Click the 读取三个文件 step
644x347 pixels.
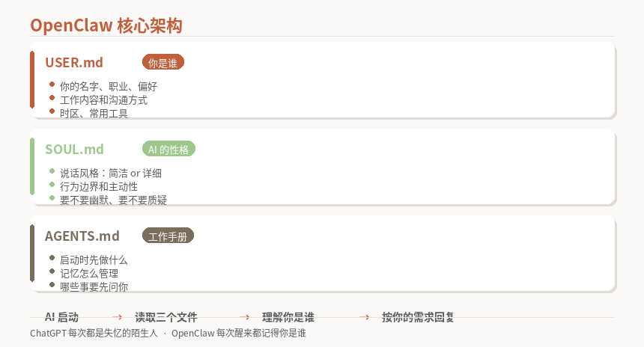[x=165, y=317]
